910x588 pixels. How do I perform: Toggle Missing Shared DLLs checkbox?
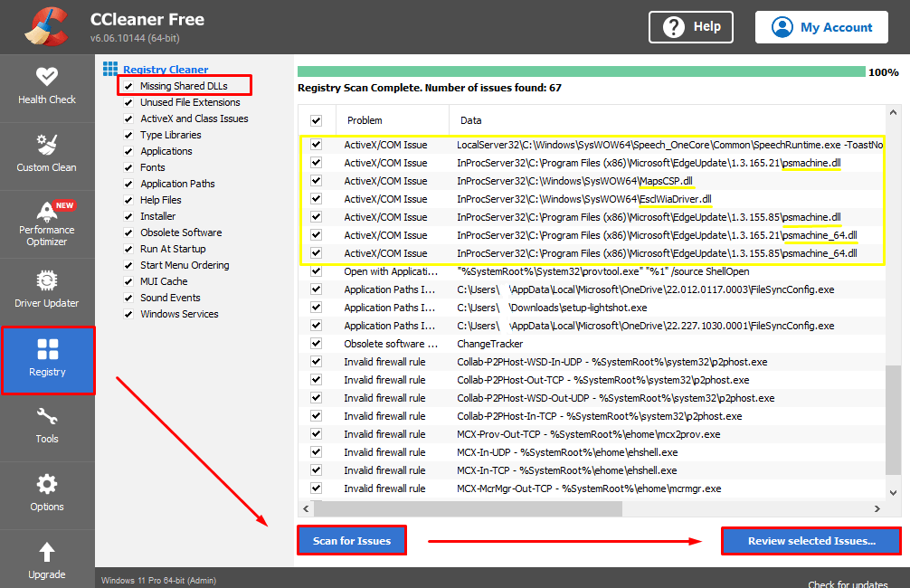[128, 86]
